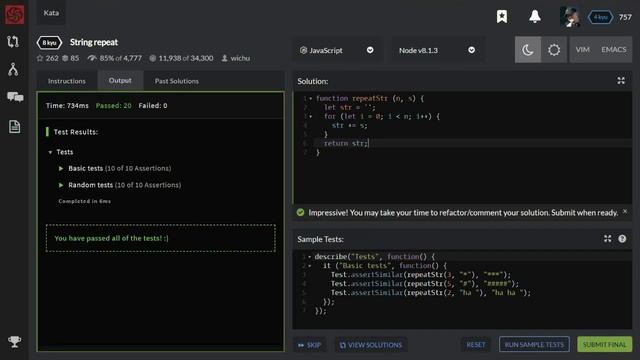Click the collection count 85
Viewport: 640px width, 360px height.
pyautogui.click(x=71, y=58)
